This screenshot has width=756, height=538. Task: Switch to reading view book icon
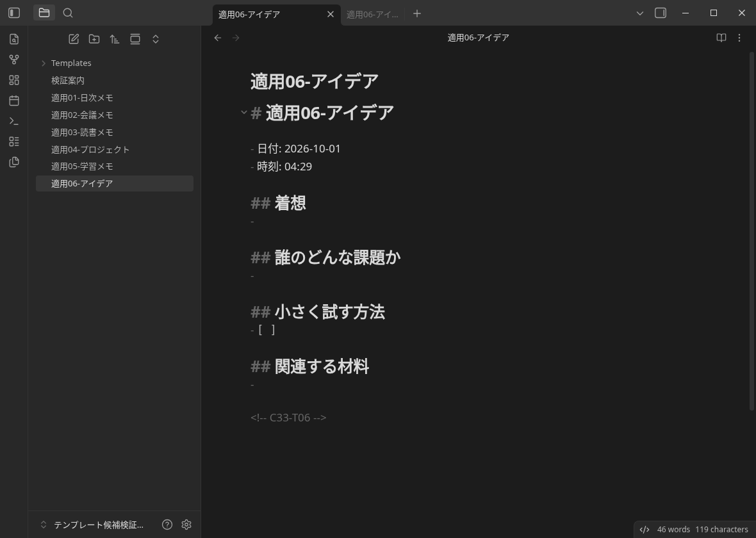tap(721, 38)
